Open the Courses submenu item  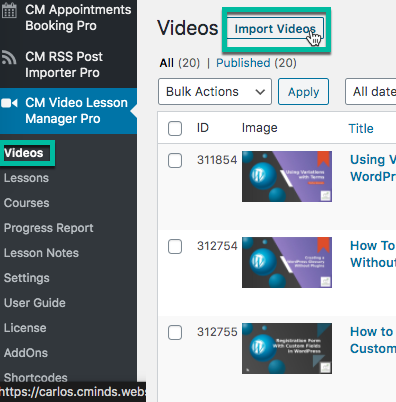[x=27, y=203]
